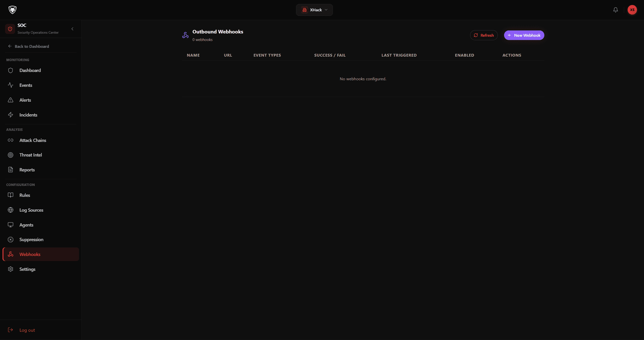Expand the XHack organization dropdown
Image resolution: width=644 pixels, height=340 pixels.
pyautogui.click(x=314, y=10)
